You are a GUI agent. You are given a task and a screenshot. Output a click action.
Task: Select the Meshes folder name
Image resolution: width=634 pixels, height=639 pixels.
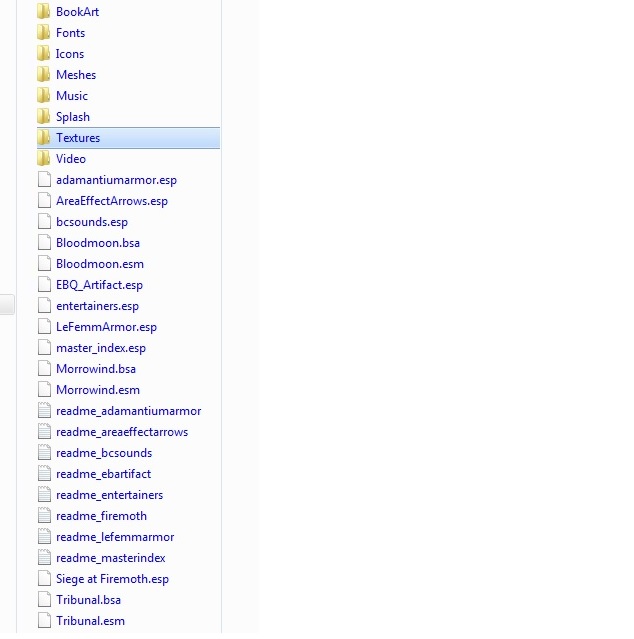coord(76,75)
